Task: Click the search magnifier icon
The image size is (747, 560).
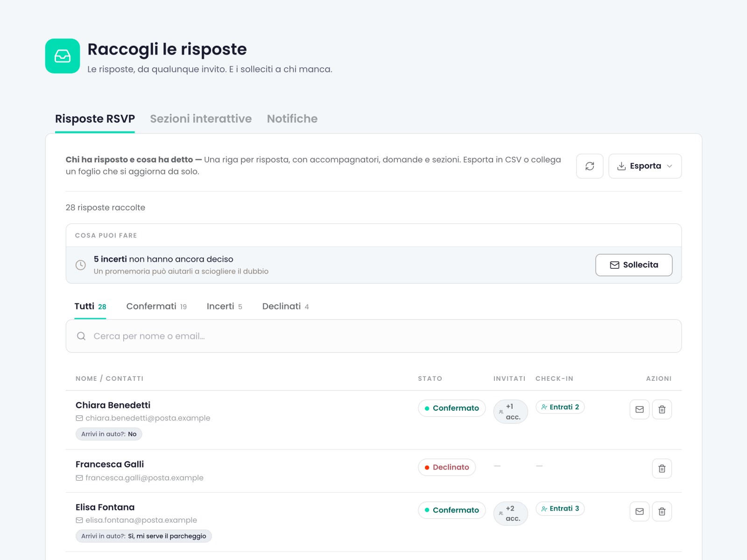Action: click(81, 336)
